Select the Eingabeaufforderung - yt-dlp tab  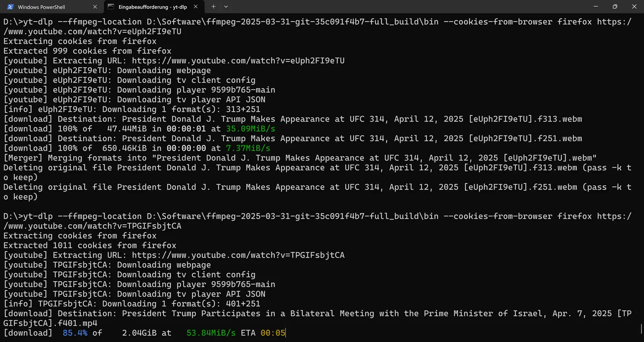153,7
